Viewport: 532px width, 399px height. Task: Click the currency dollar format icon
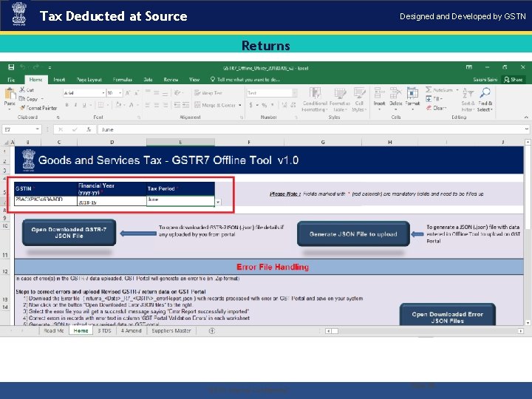pos(250,105)
